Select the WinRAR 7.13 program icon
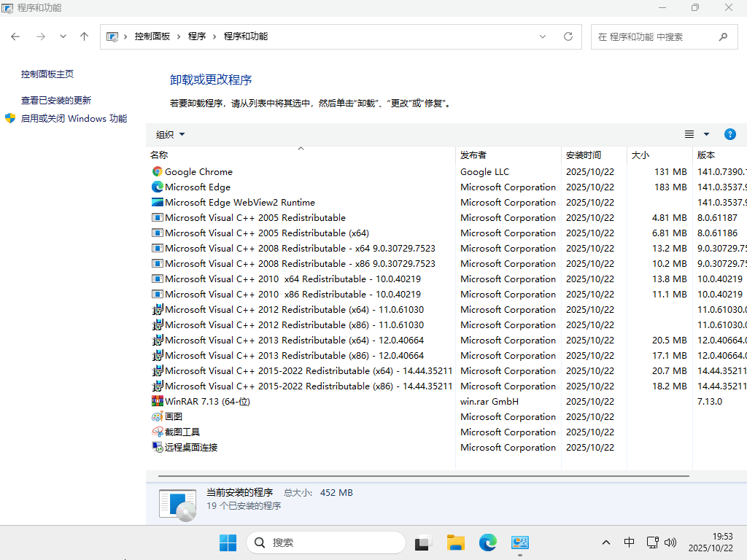 156,401
